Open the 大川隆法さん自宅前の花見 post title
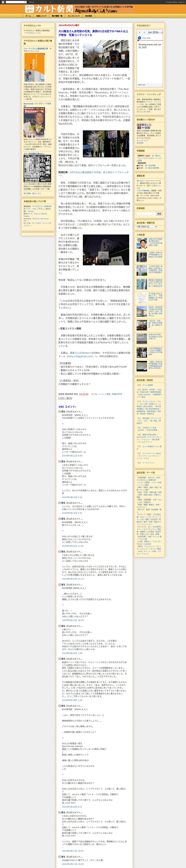The width and height of the screenshot is (186, 868). click(93, 33)
